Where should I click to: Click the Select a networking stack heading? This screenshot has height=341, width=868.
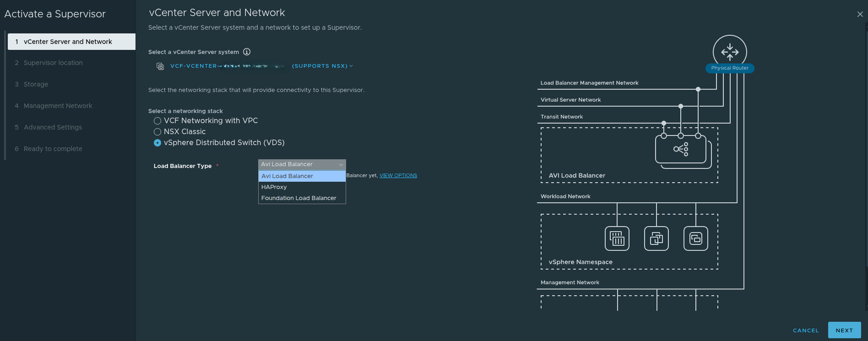[x=185, y=111]
